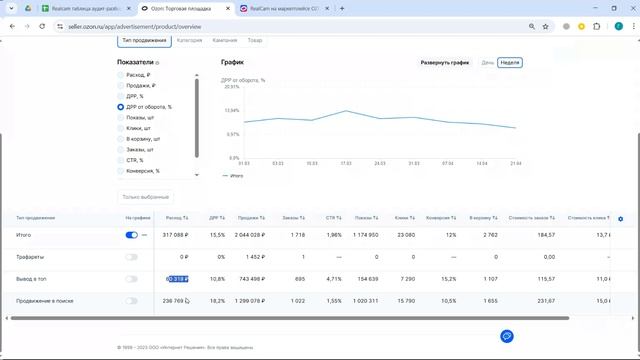Select the ДРР, % metric radio
Image resolution: width=640 pixels, height=360 pixels.
[120, 96]
